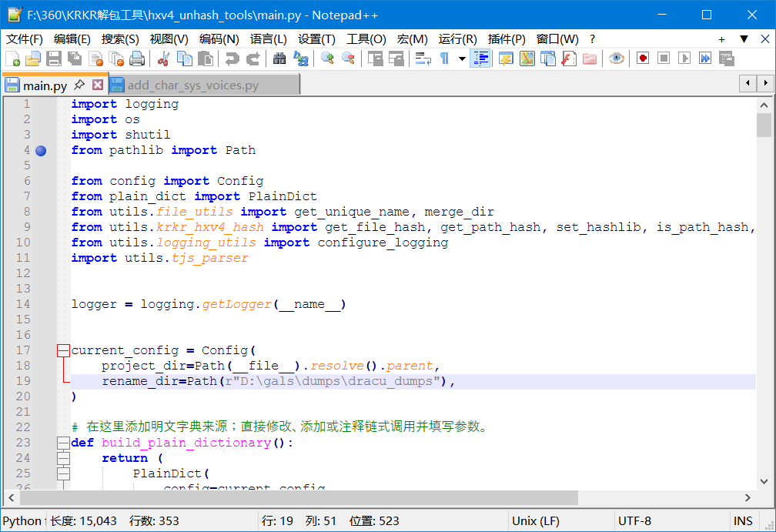Paste clipboard with the Paste toolbar icon

(205, 59)
